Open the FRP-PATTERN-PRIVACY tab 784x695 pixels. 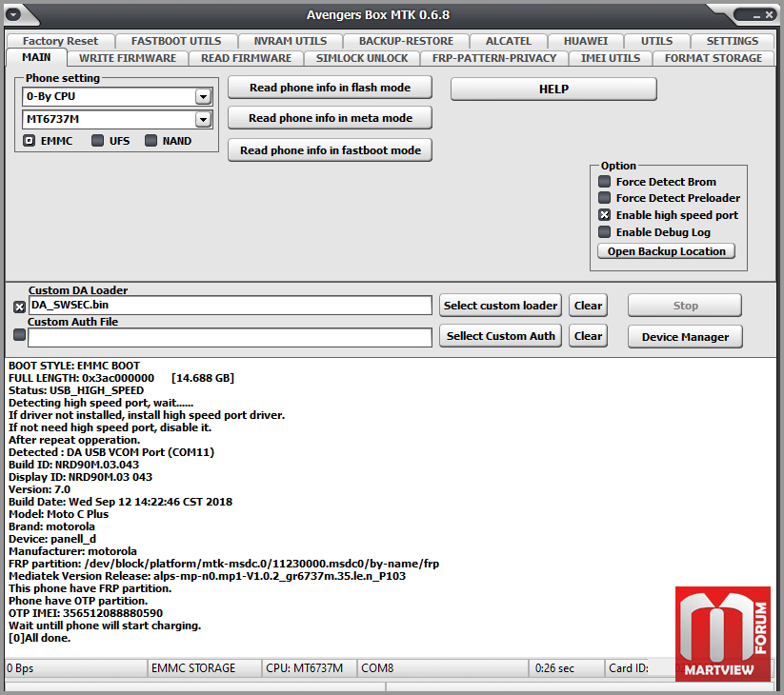click(x=494, y=58)
